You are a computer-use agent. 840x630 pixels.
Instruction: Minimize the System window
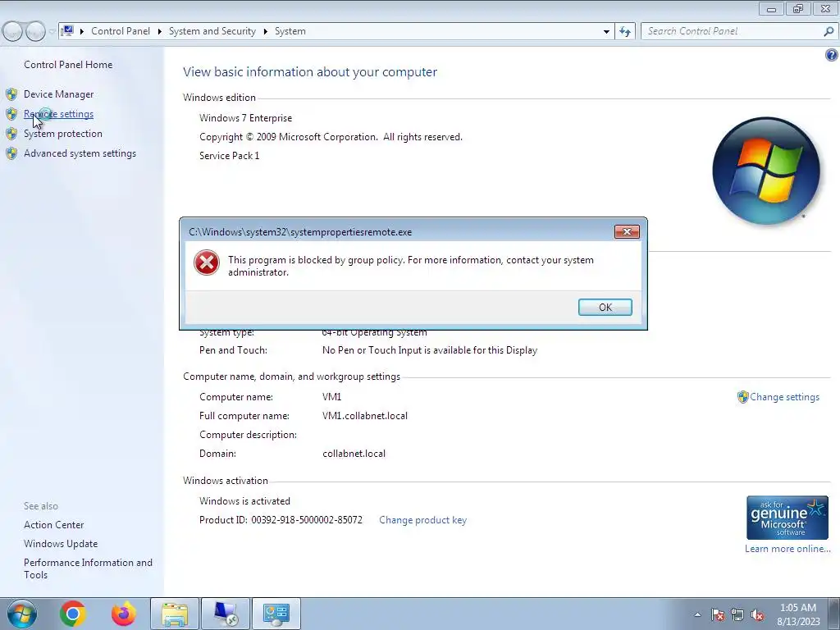[771, 8]
